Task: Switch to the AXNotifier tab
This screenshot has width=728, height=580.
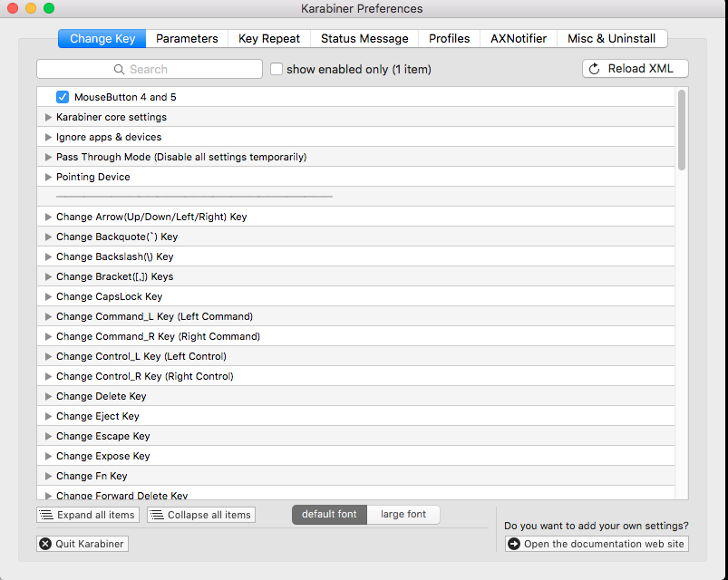Action: coord(519,38)
